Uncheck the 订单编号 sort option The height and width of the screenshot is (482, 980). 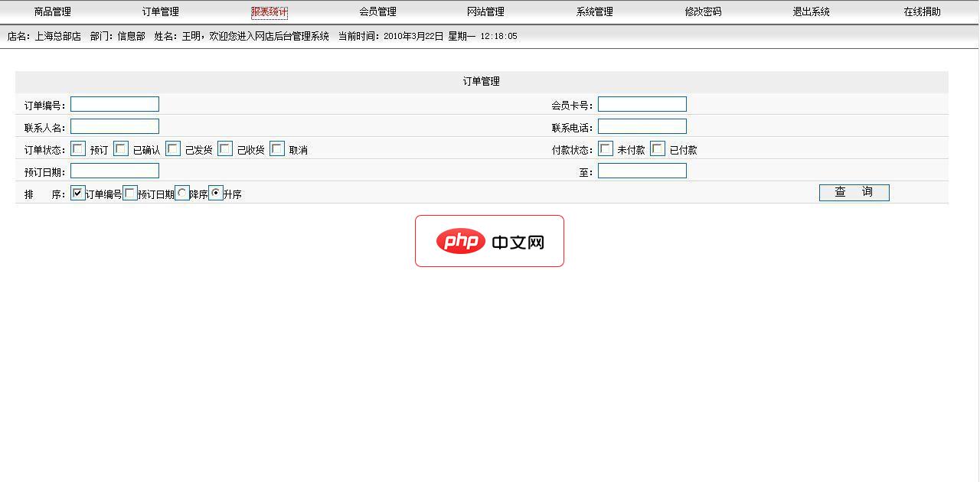(x=77, y=193)
